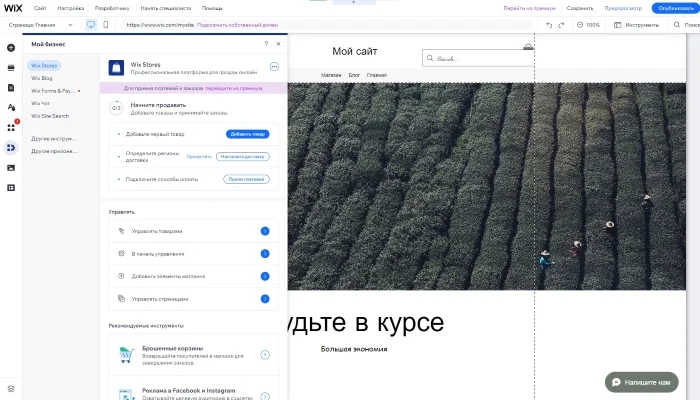700x400 pixels.
Task: Select the My Business sidebar icon
Action: point(11,147)
